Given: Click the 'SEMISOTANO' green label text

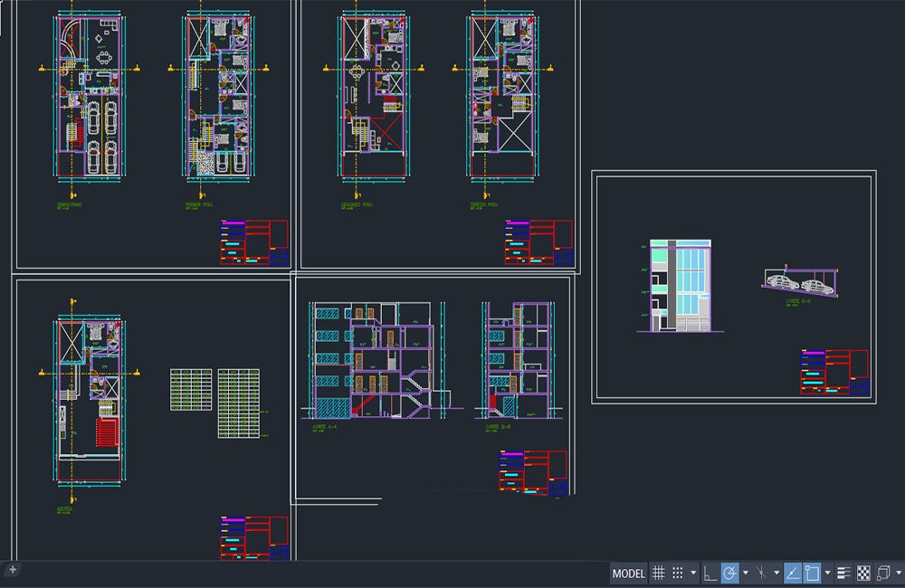Looking at the screenshot, I should pyautogui.click(x=70, y=204).
